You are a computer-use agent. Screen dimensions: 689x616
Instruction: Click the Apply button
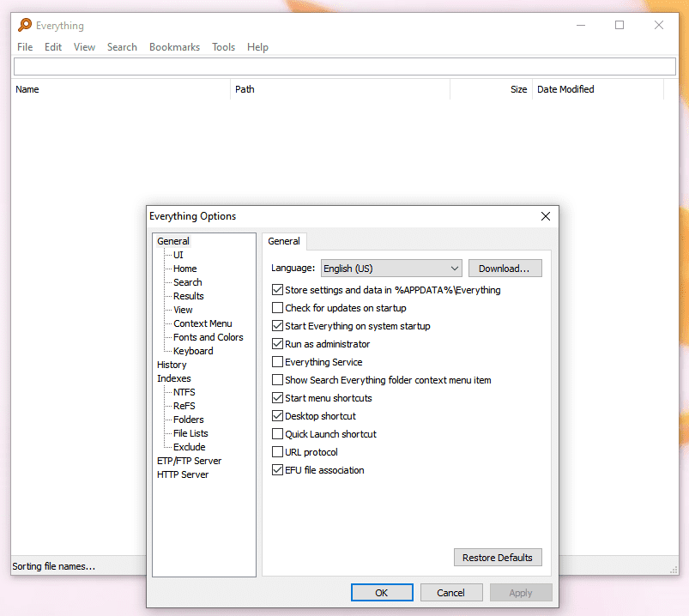521,593
